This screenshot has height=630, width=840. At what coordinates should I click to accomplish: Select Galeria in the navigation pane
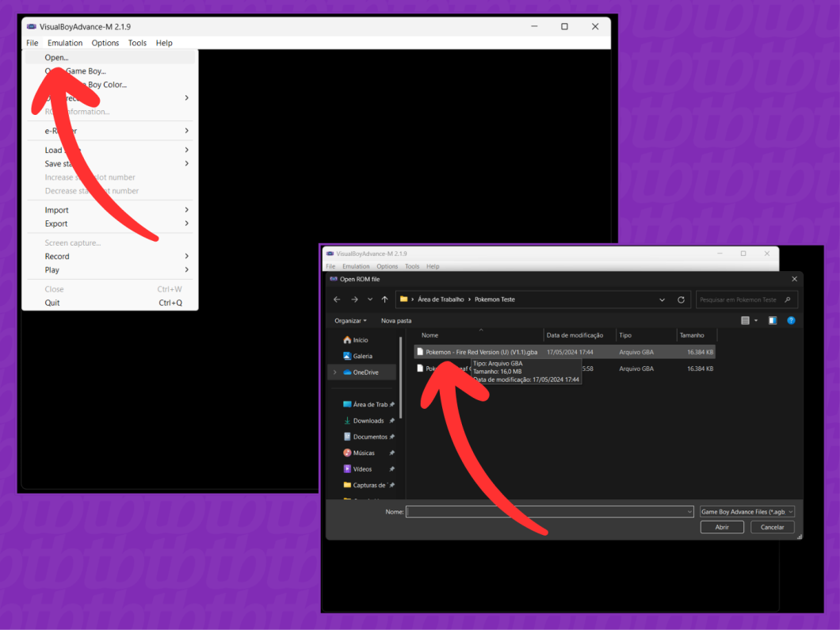tap(362, 356)
